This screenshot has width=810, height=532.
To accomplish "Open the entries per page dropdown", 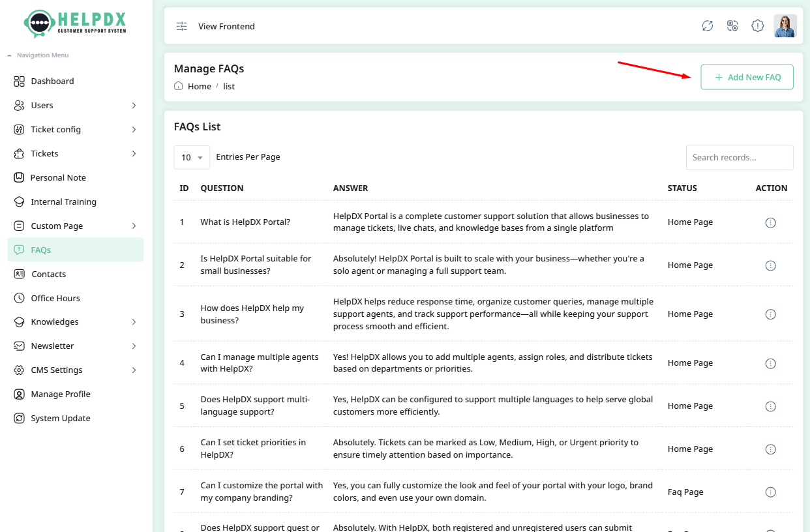I will point(192,157).
